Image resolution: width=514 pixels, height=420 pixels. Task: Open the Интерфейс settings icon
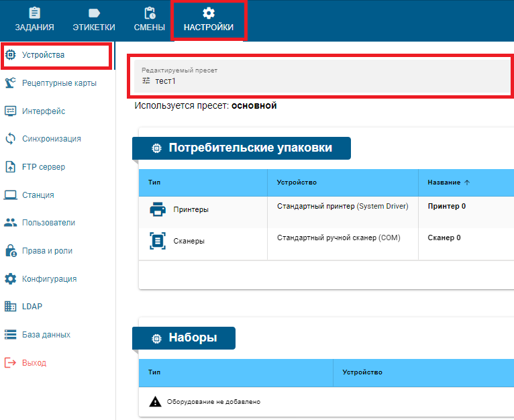pos(11,111)
